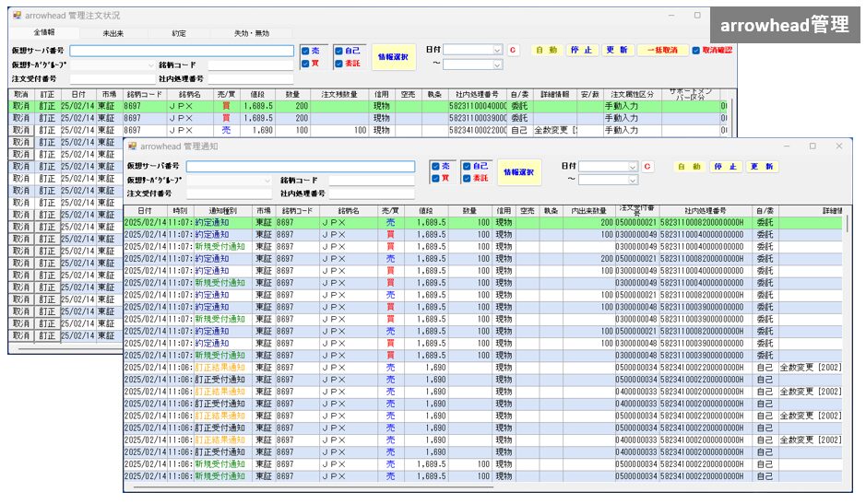Click 停止 button in 管理通知
866x504 pixels.
(725, 167)
